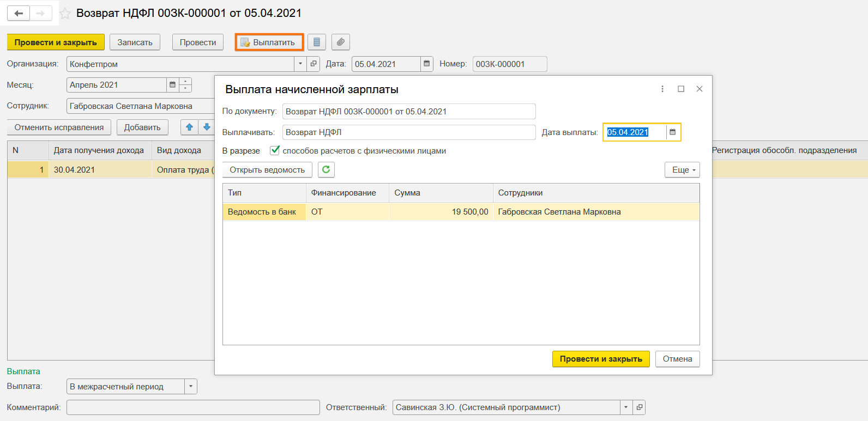
Task: Click Отменить исправления button
Action: pyautogui.click(x=59, y=127)
